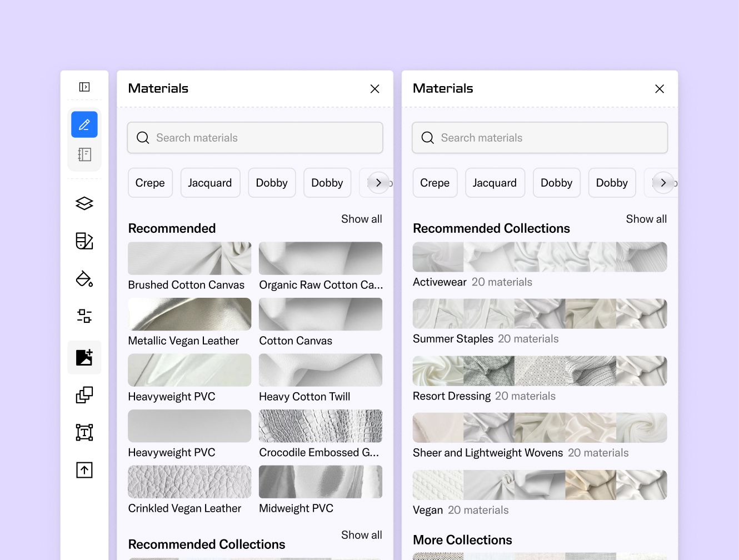This screenshot has height=560, width=739.
Task: Choose Cotton Canvas swatch
Action: [321, 314]
